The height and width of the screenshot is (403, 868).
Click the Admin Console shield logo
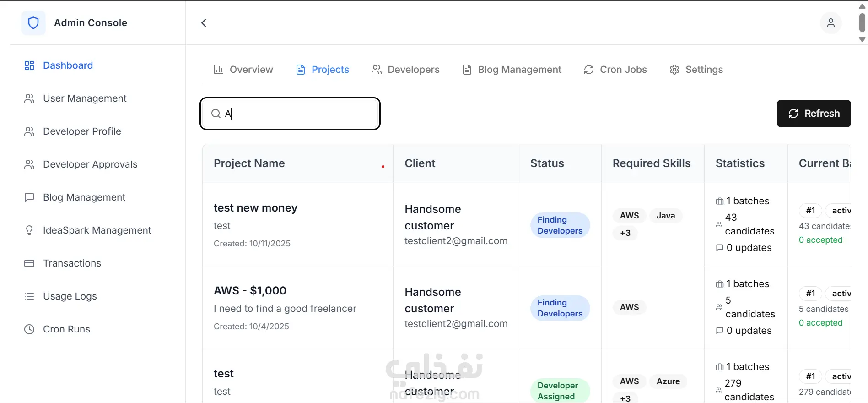(33, 23)
